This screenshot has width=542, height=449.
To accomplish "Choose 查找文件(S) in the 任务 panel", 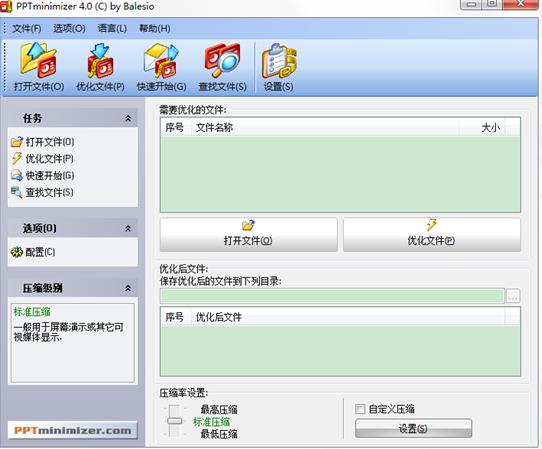I will (42, 192).
